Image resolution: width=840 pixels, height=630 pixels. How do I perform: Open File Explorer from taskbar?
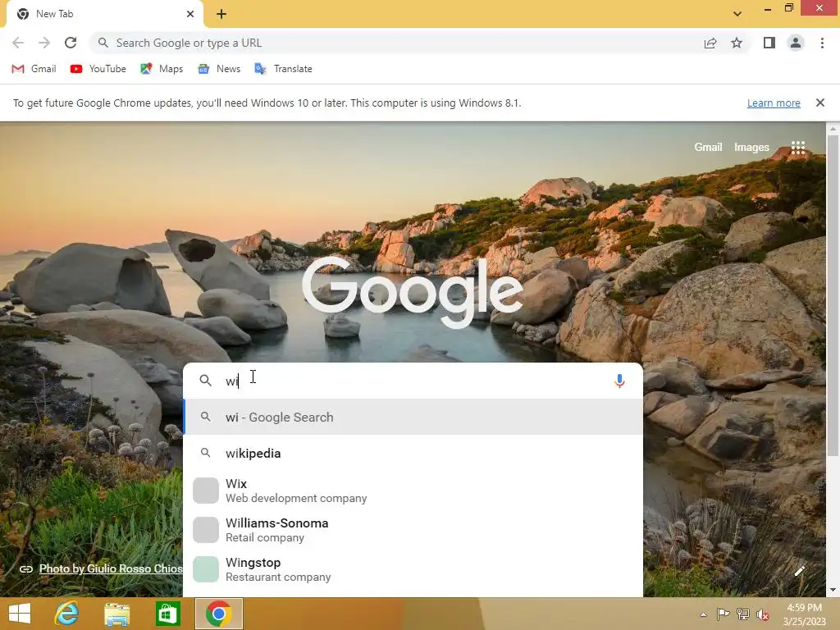[x=116, y=614]
